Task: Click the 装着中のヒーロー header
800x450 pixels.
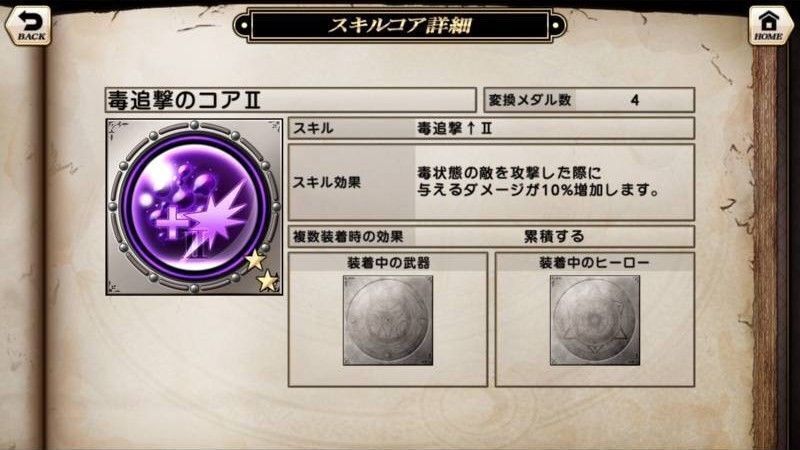Action: [x=594, y=263]
